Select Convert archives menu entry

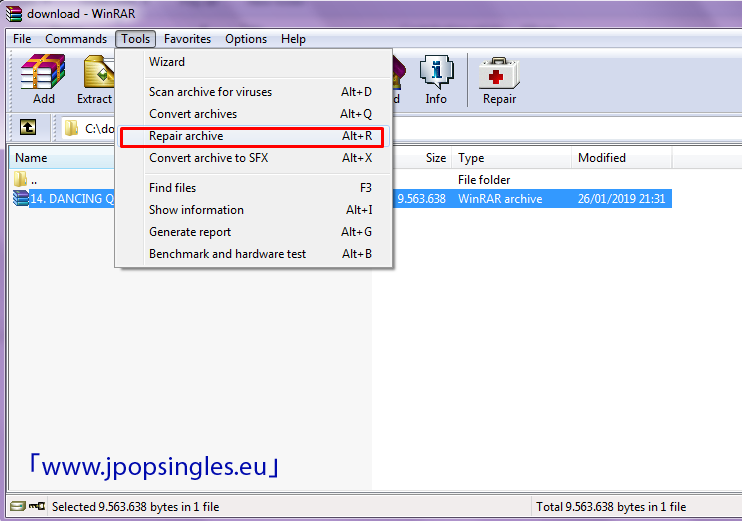tap(254, 114)
